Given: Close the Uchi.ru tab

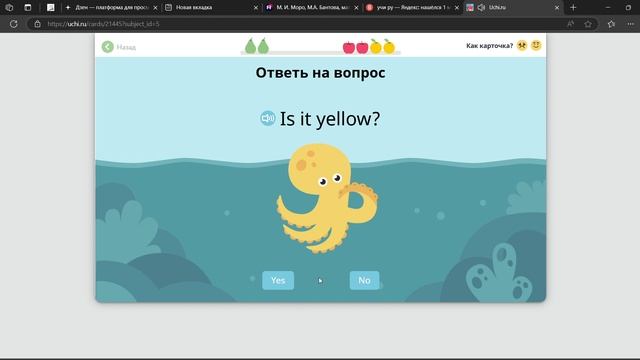Looking at the screenshot, I should click(x=557, y=8).
